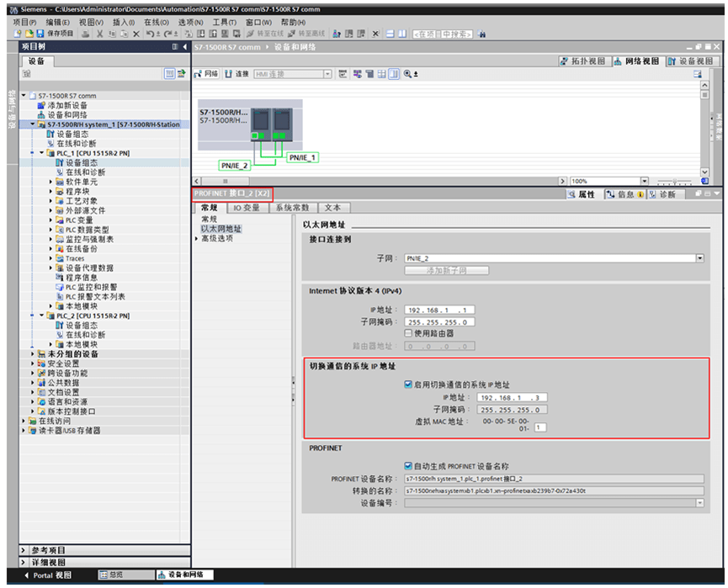Expand the PLC_2 [CPU 1515R-2 PN] tree node
Image resolution: width=728 pixels, height=588 pixels.
coord(42,314)
